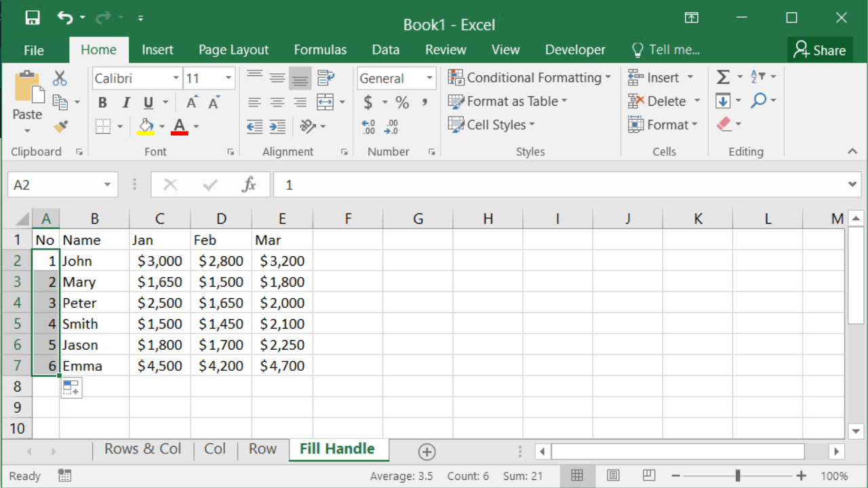Click the Increase Indent icon
Image resolution: width=868 pixels, height=488 pixels.
pos(277,126)
